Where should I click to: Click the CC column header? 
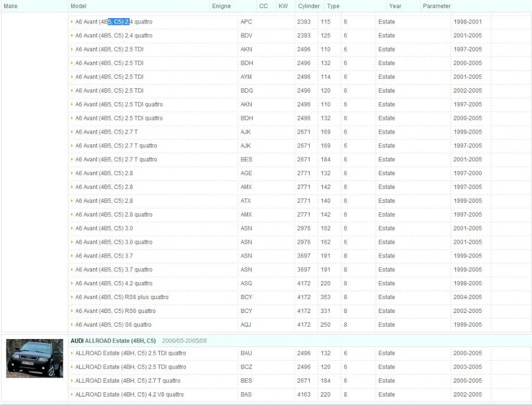pyautogui.click(x=263, y=6)
